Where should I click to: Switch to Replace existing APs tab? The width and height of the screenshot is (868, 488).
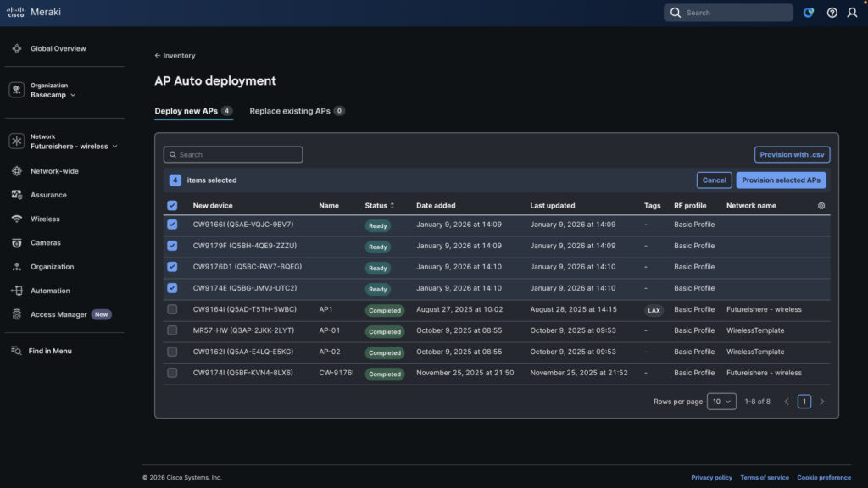point(289,111)
